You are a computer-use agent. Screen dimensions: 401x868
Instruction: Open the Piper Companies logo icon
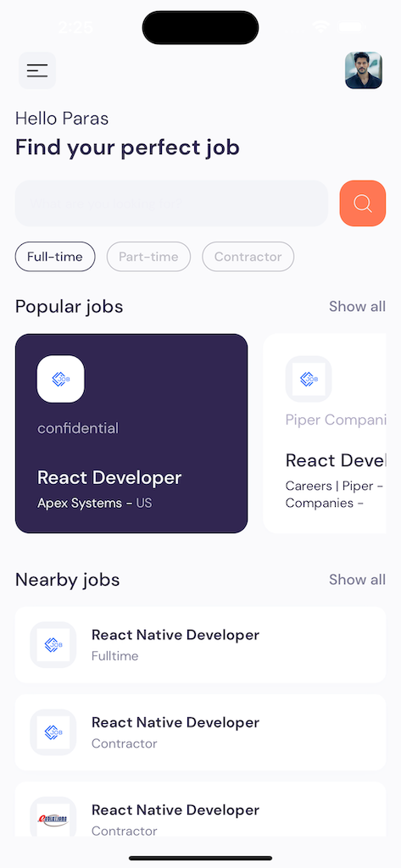[x=309, y=379]
